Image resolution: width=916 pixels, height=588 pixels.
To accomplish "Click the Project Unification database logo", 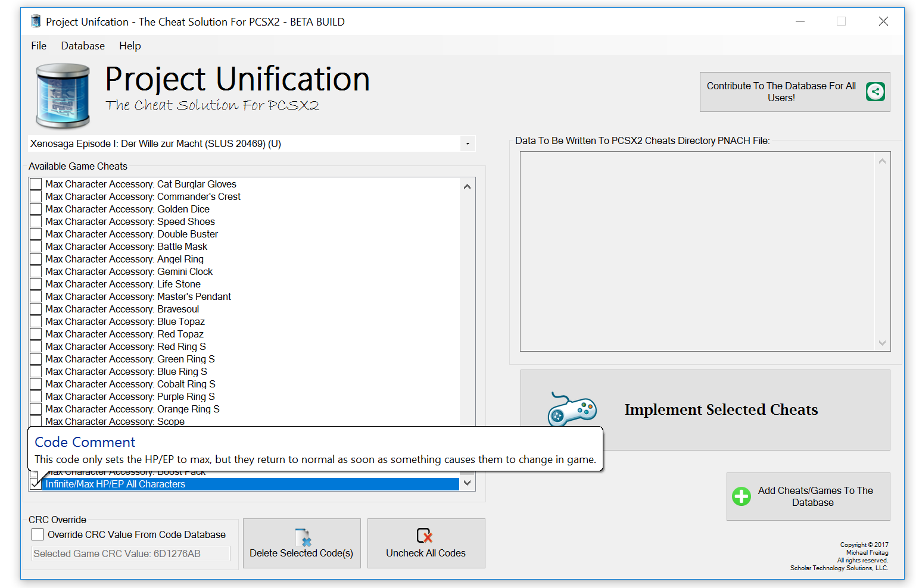I will (x=63, y=96).
